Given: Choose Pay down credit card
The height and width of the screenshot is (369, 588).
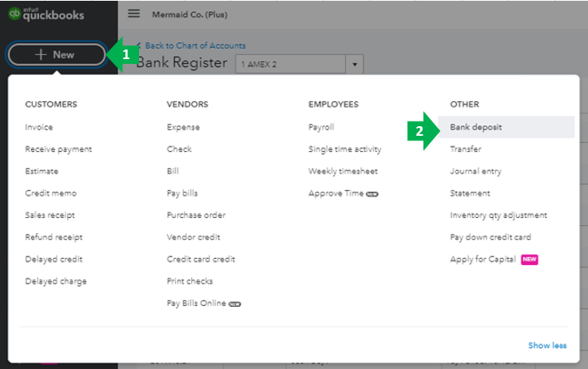Looking at the screenshot, I should click(x=491, y=237).
